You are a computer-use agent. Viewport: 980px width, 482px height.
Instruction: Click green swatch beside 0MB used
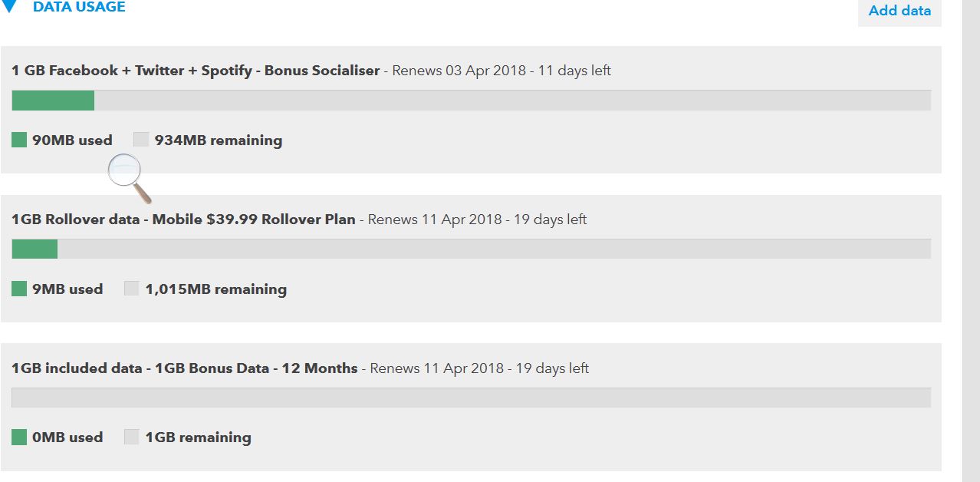point(19,437)
